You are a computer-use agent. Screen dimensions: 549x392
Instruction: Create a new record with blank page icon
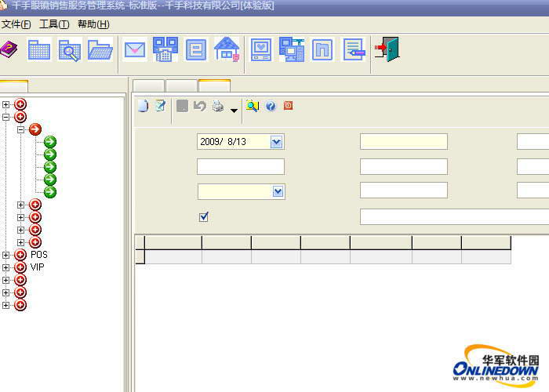(x=144, y=106)
